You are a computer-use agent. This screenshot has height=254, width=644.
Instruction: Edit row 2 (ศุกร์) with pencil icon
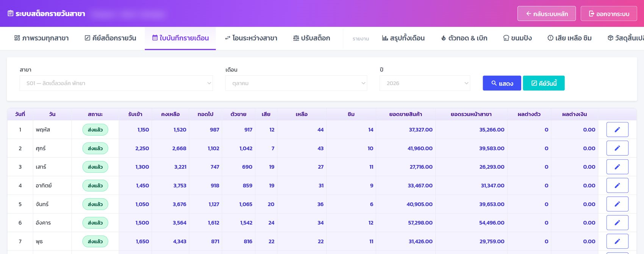pyautogui.click(x=617, y=148)
